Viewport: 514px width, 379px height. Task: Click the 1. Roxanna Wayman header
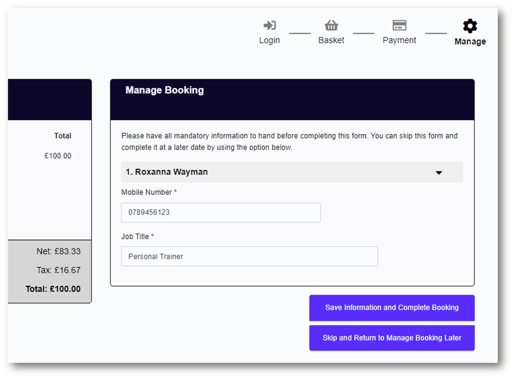coord(292,172)
